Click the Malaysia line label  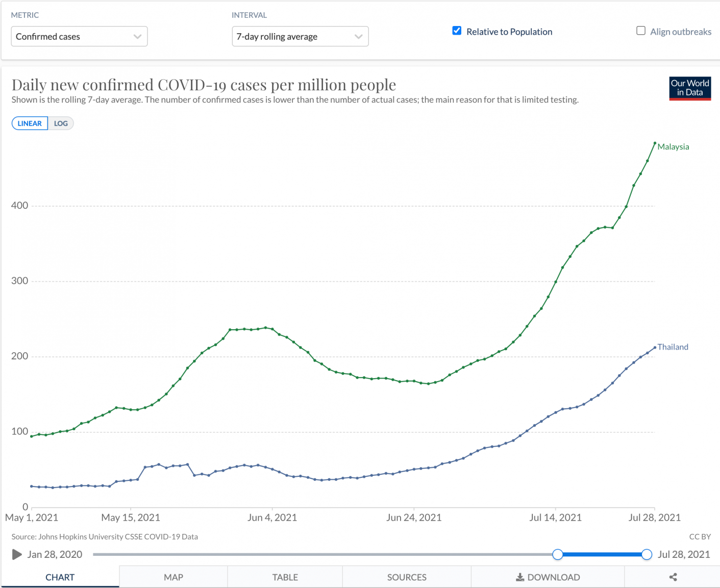click(673, 147)
